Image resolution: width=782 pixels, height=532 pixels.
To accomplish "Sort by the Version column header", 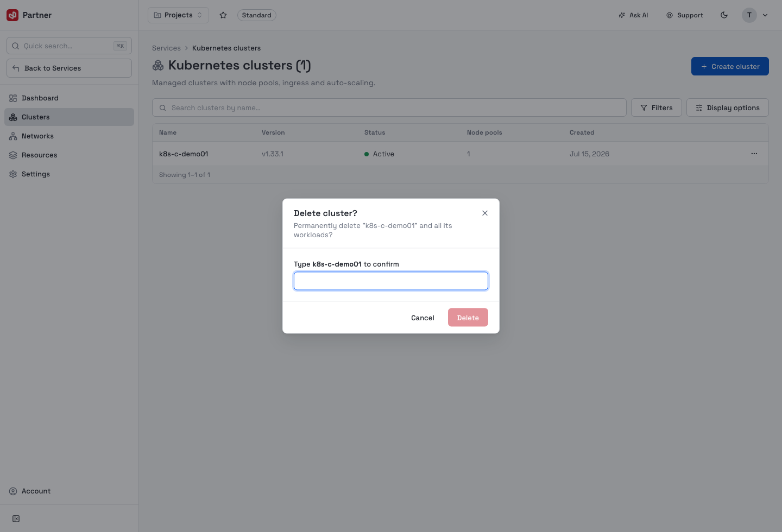I will click(x=273, y=132).
